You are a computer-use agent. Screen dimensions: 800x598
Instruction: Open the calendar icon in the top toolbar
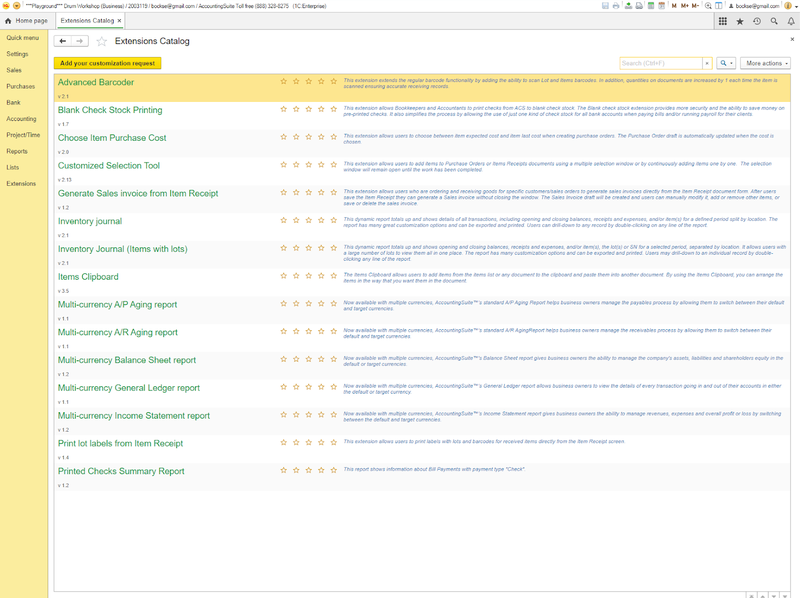pyautogui.click(x=662, y=6)
